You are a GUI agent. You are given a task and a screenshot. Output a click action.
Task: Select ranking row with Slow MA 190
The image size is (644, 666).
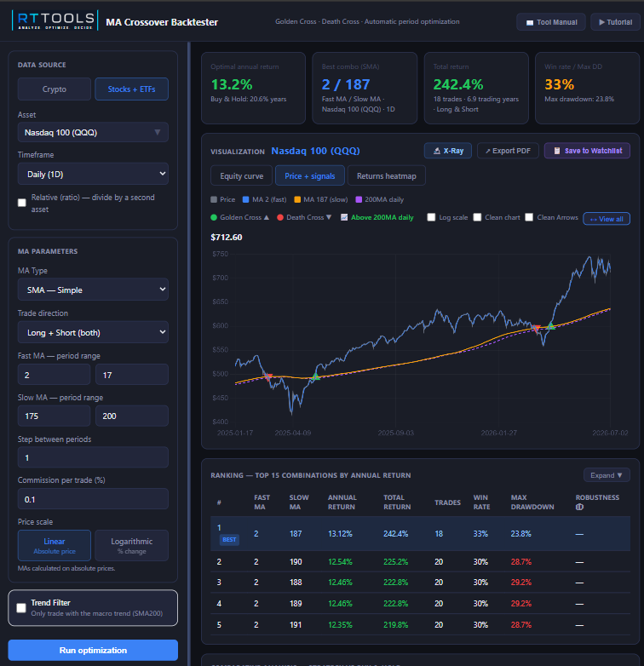point(420,562)
